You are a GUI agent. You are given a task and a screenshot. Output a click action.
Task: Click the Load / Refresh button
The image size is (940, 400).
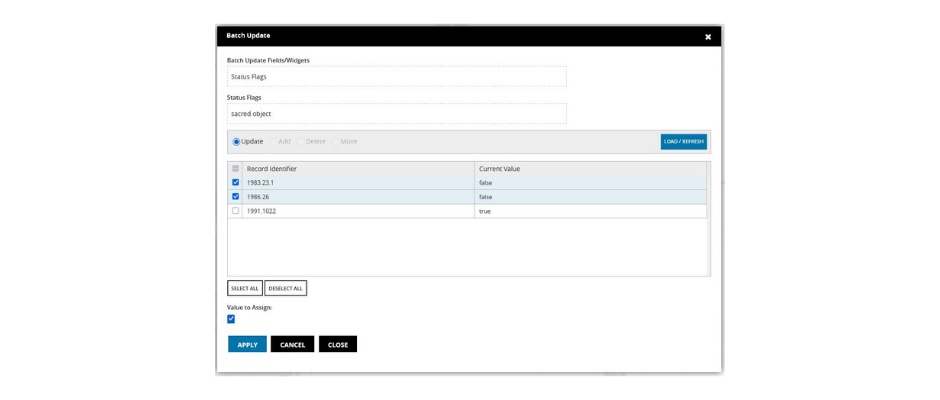(683, 142)
